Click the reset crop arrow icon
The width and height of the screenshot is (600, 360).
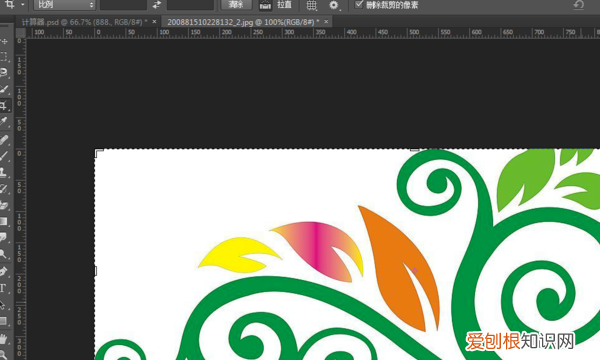click(579, 5)
